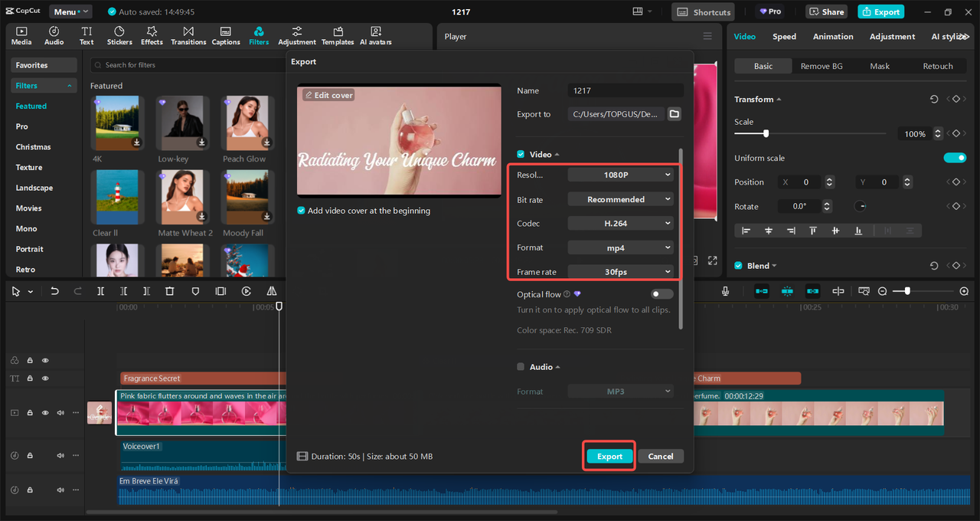Click the Add marker shield icon

[195, 291]
